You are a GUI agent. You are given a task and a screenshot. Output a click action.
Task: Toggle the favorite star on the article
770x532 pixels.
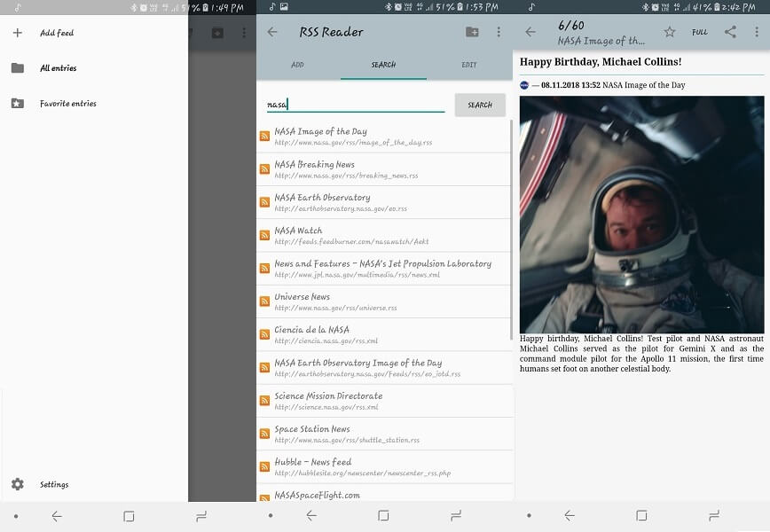[671, 31]
